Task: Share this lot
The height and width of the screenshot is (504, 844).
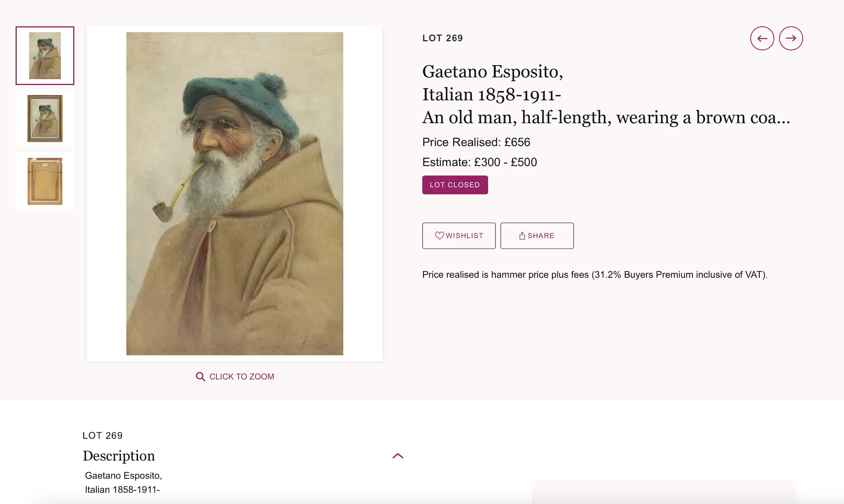Action: (x=537, y=236)
